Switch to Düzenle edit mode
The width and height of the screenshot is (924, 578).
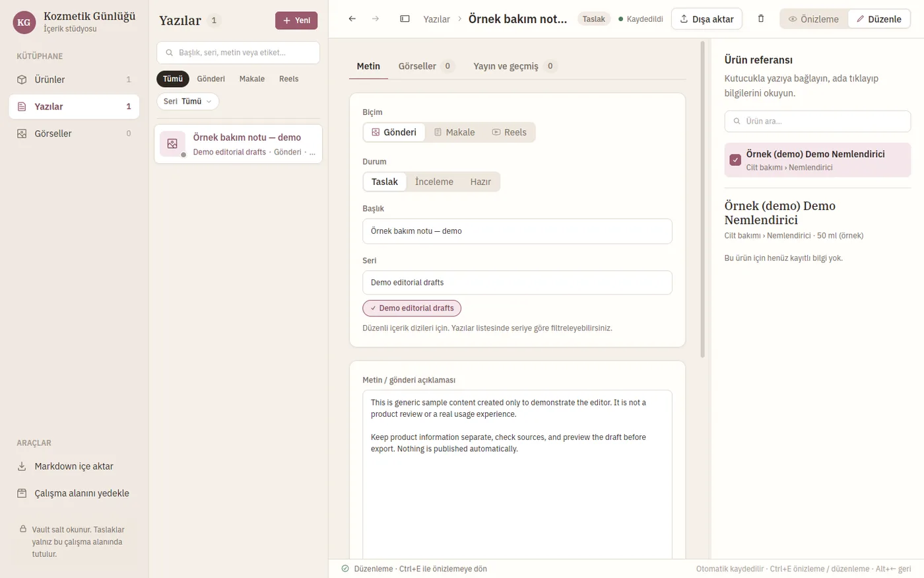pyautogui.click(x=879, y=19)
